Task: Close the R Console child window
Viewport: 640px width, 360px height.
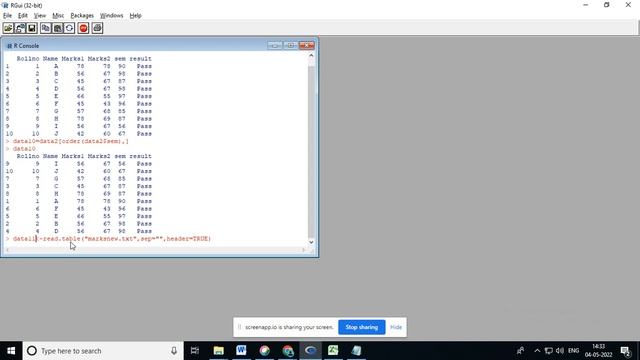Action: pyautogui.click(x=307, y=45)
